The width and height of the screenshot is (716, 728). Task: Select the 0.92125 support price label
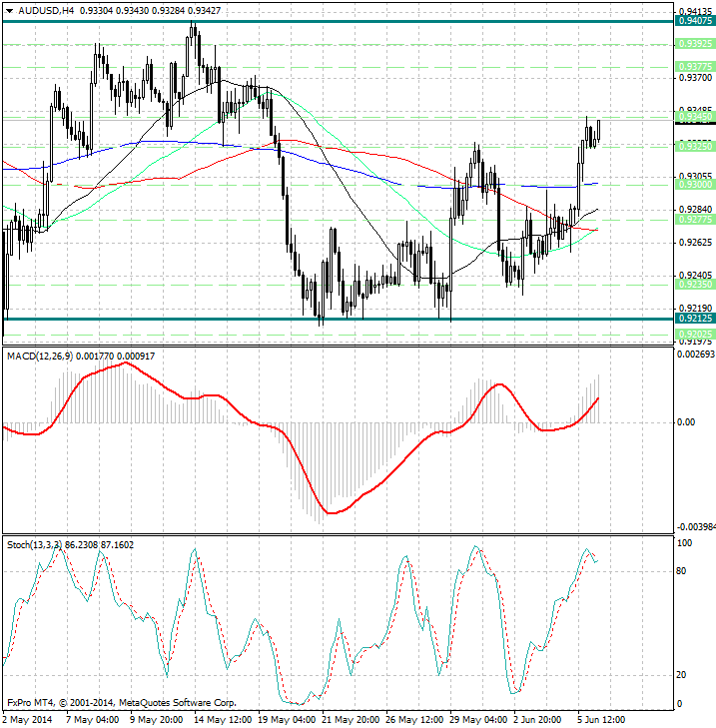(694, 320)
